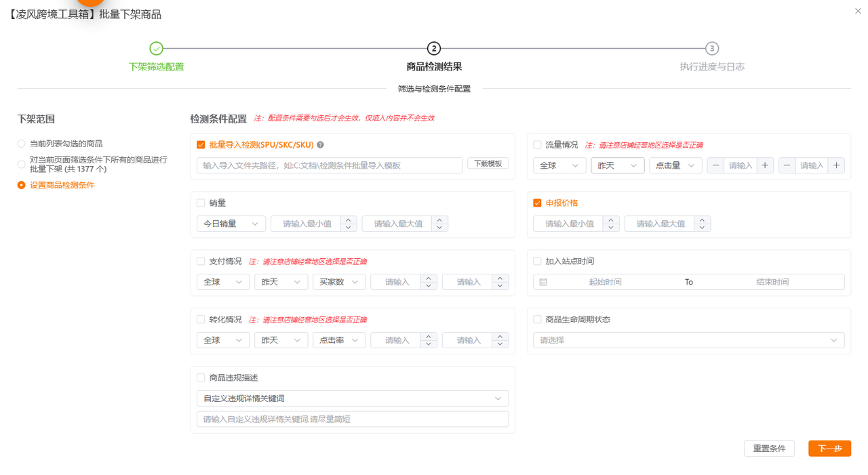Image resolution: width=868 pixels, height=475 pixels.
Task: Uncheck the 申报价格 checkbox
Action: click(537, 203)
